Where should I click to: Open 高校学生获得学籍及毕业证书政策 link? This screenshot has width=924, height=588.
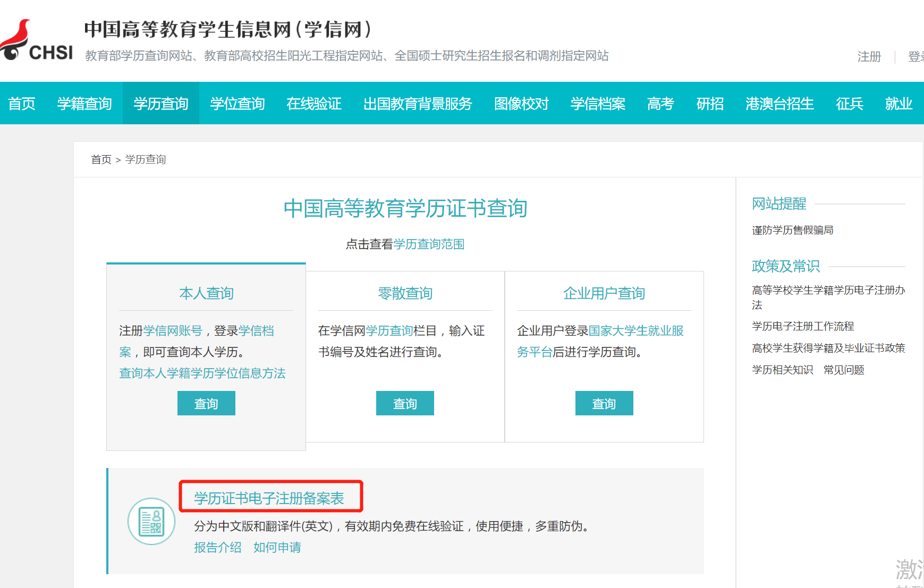828,348
